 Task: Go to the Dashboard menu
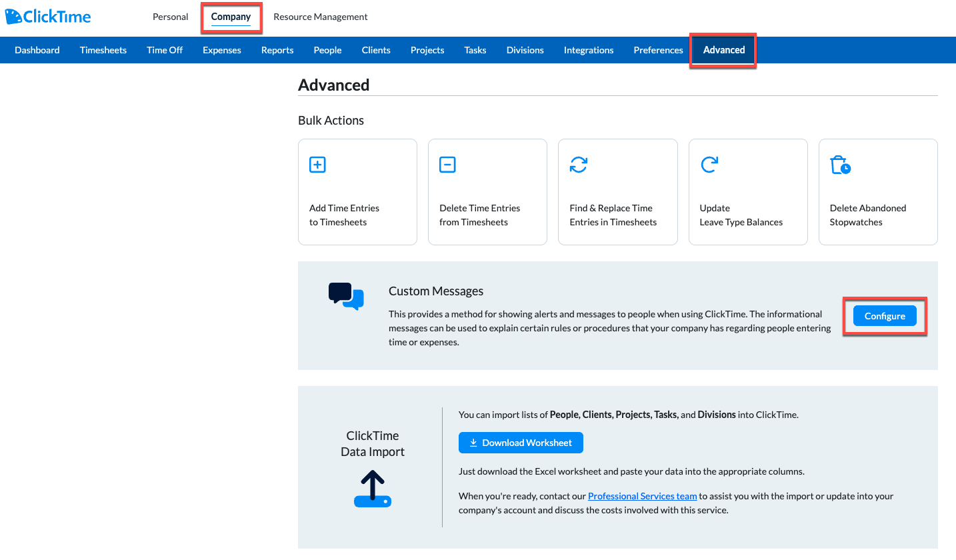37,50
